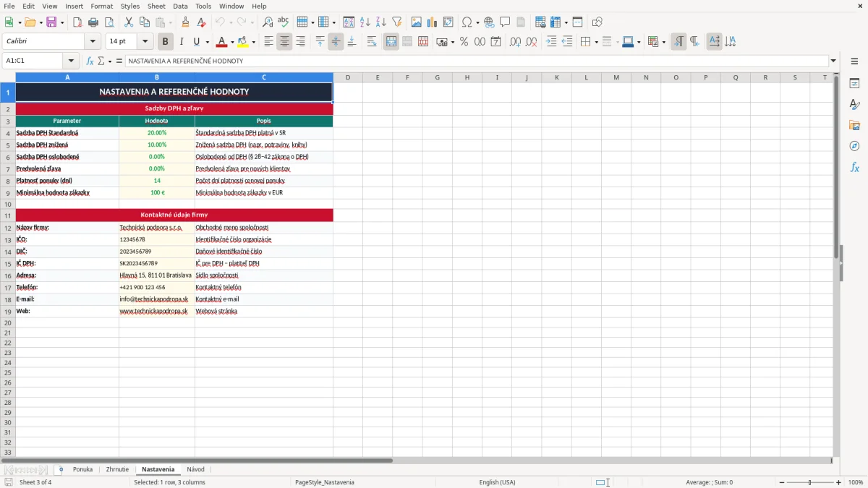Viewport: 868px width, 488px height.
Task: Open the Function Wizard
Action: point(90,61)
